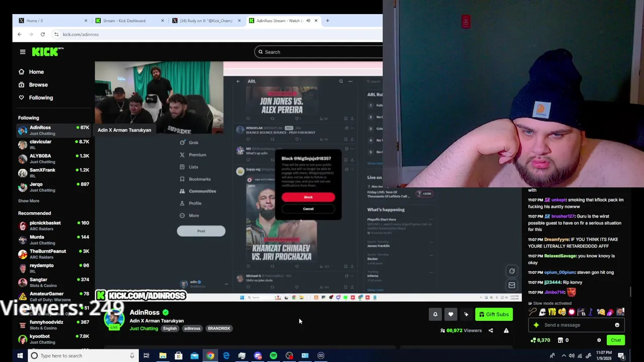Image resolution: width=644 pixels, height=362 pixels.
Task: Open reydempto recommended channel
Action: (x=53, y=268)
